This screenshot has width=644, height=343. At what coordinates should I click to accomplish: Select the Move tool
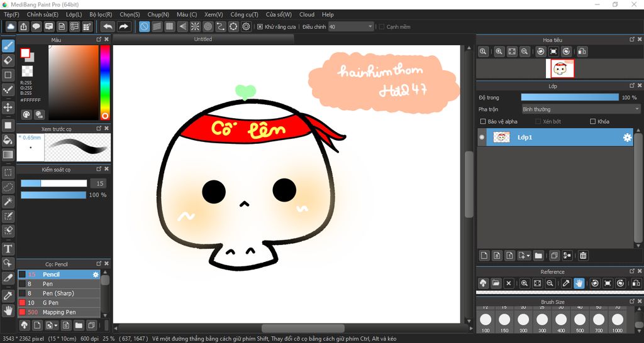click(x=8, y=107)
